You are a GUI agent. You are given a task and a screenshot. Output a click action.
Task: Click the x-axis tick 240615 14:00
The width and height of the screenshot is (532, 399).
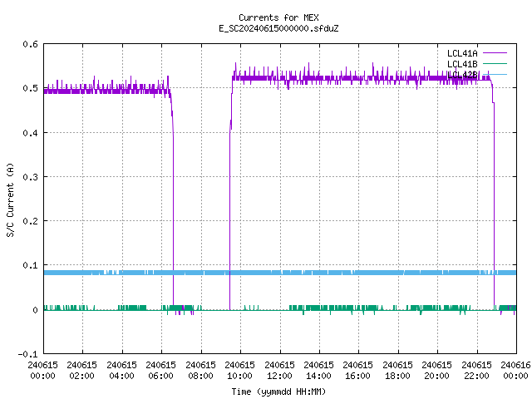coord(318,370)
